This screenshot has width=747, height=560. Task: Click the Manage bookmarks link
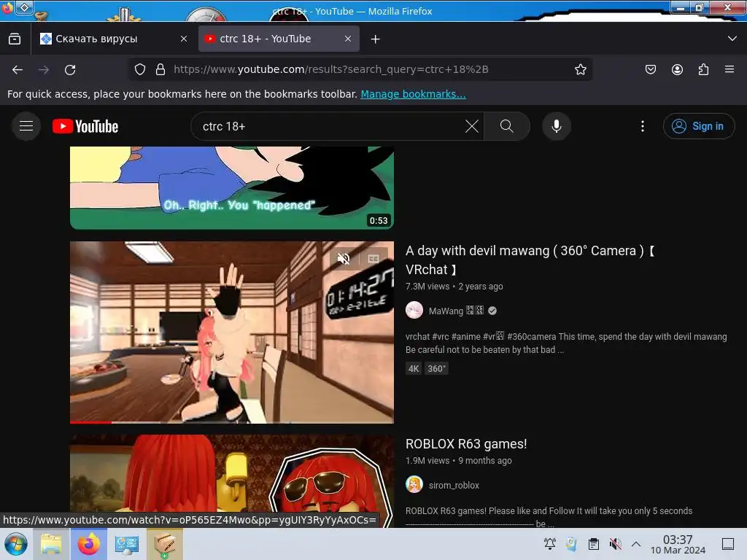[x=413, y=94]
